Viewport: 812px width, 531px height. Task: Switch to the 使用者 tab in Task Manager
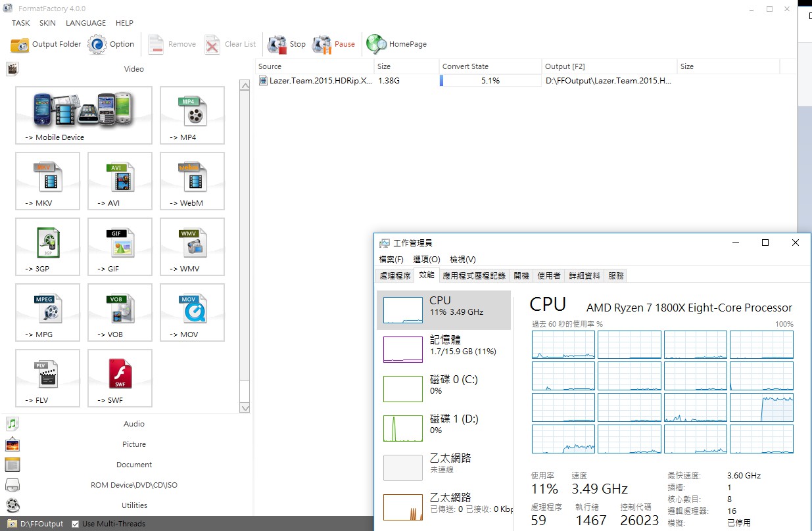click(x=549, y=276)
